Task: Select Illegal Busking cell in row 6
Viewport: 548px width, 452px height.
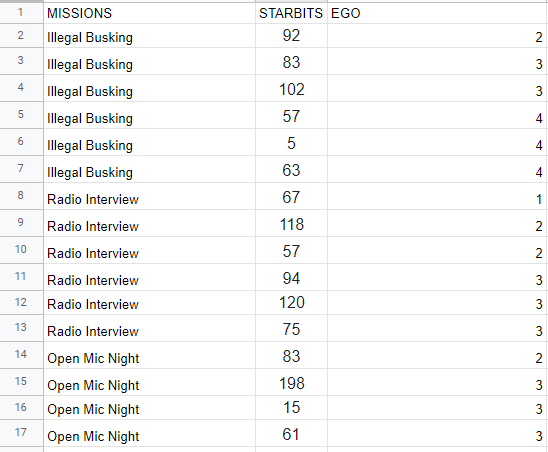Action: 149,142
